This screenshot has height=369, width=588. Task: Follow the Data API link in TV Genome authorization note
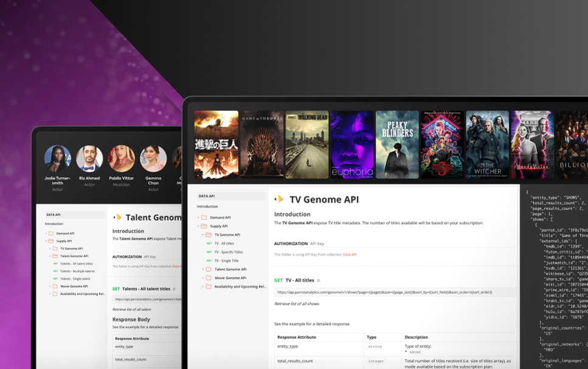click(349, 254)
